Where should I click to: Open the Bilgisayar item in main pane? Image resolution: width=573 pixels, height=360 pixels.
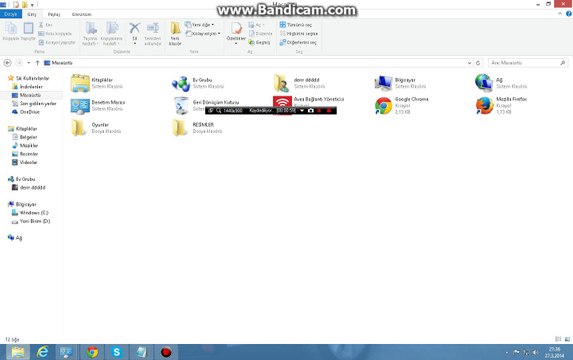401,83
